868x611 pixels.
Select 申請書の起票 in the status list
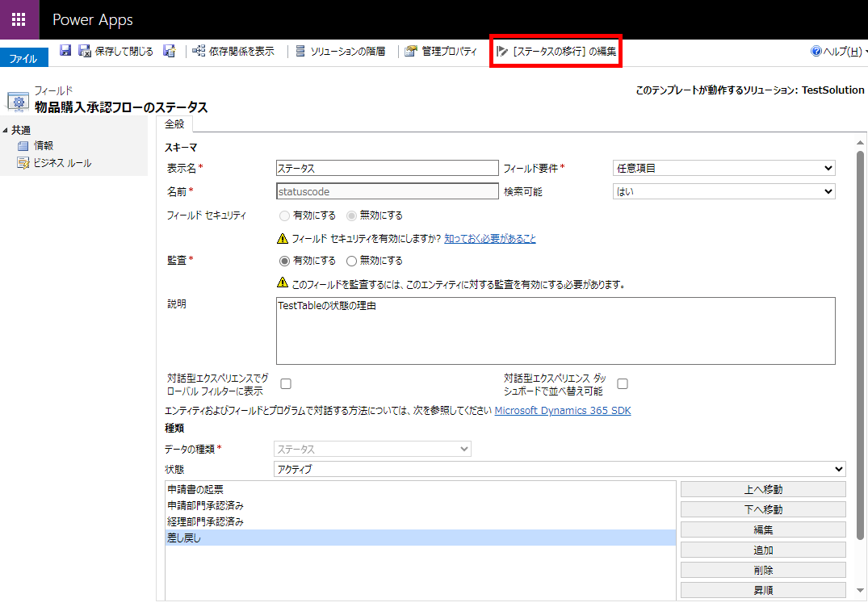pyautogui.click(x=420, y=489)
